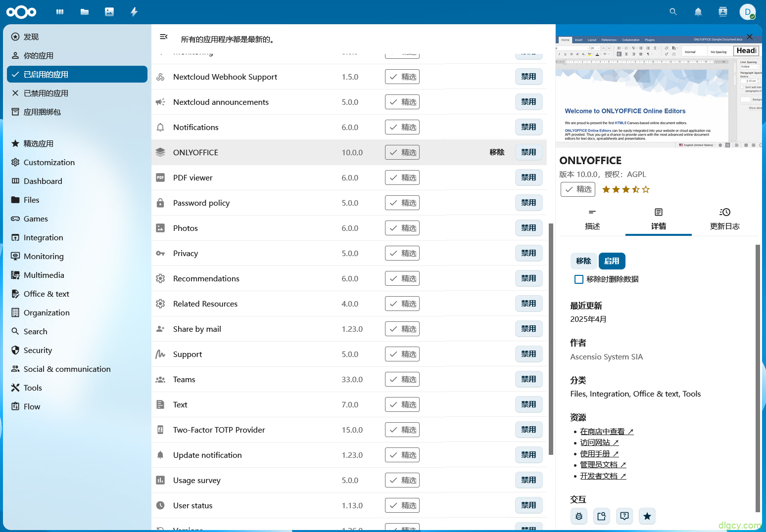Select the Password policy app name
Screen dimensions: 766x532
pos(201,203)
